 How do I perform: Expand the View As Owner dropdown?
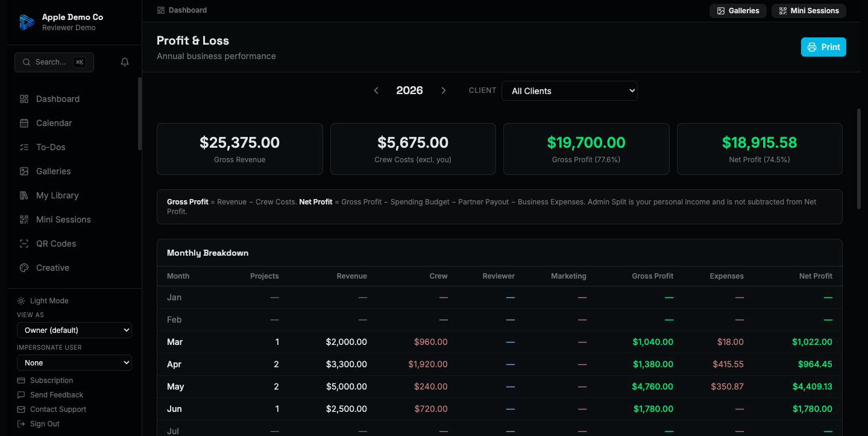point(74,330)
